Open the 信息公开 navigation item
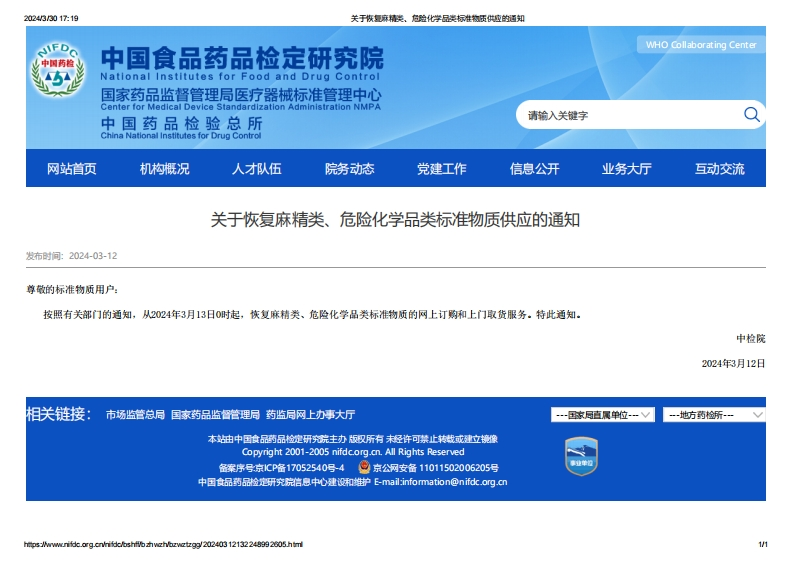The width and height of the screenshot is (793, 561). pos(535,169)
